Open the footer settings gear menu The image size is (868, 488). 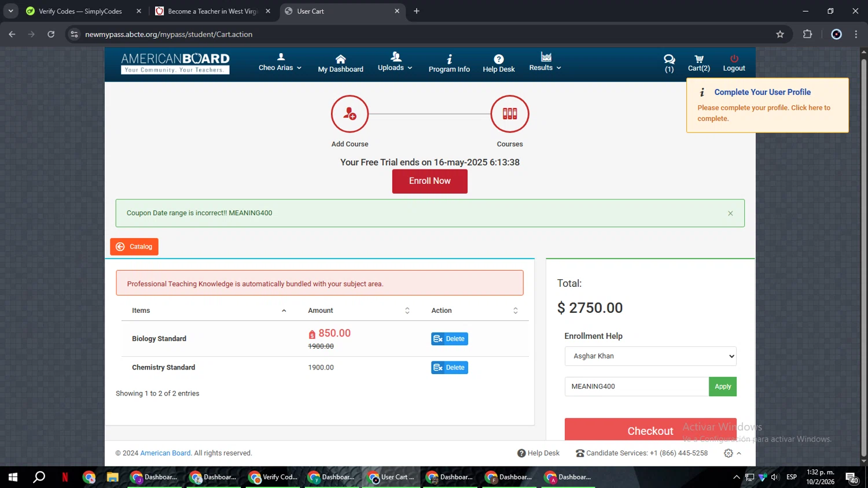coord(732,453)
